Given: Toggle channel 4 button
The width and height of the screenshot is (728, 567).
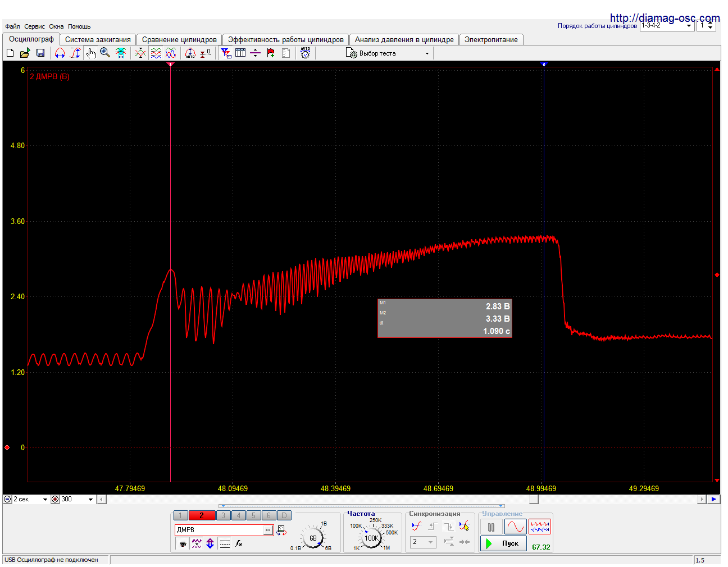Looking at the screenshot, I should (238, 515).
